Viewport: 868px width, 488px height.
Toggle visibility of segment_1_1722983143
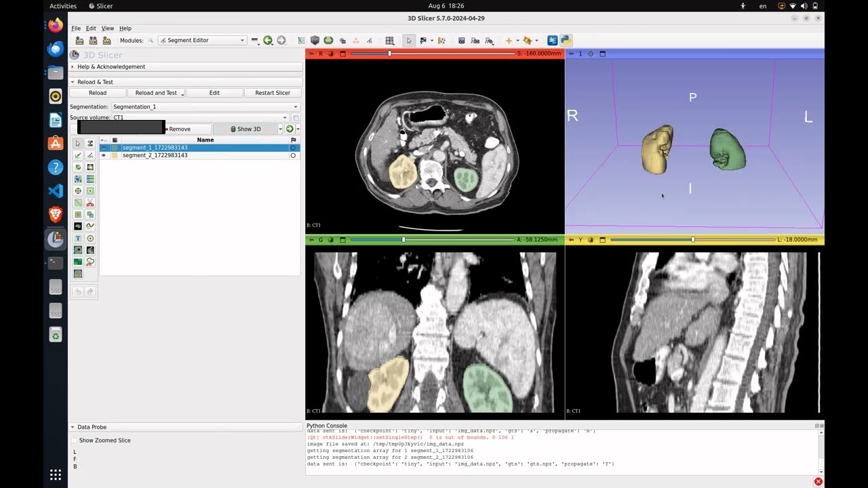[104, 148]
